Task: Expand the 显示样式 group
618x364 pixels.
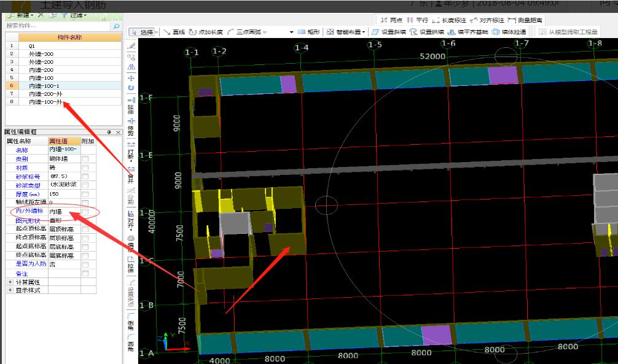Action: (10, 290)
